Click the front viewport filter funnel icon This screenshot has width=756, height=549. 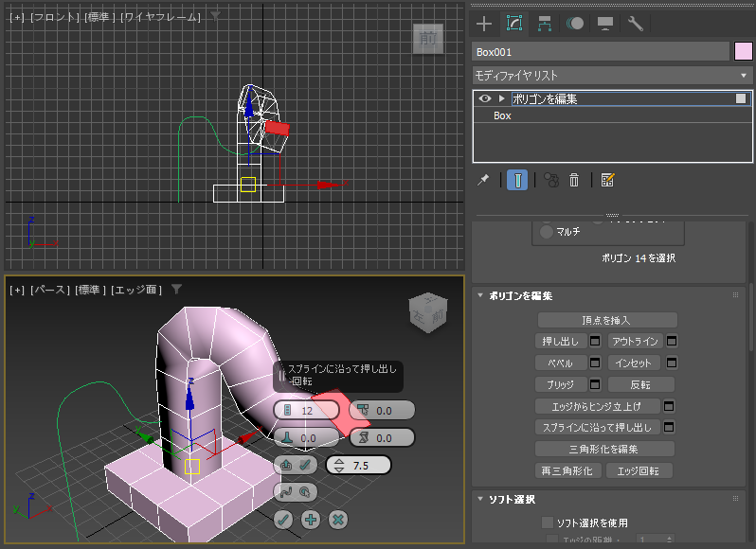[x=215, y=16]
